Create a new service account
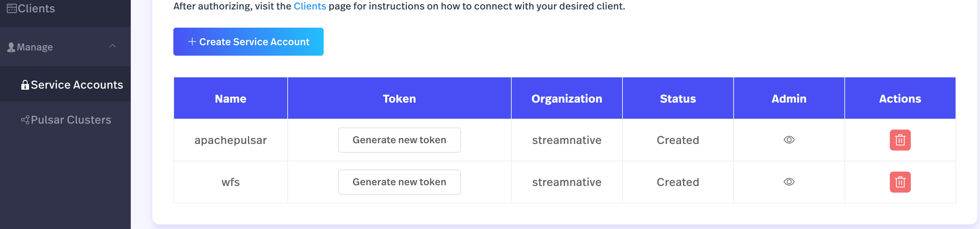Screen dimensions: 980x229 coord(248,42)
